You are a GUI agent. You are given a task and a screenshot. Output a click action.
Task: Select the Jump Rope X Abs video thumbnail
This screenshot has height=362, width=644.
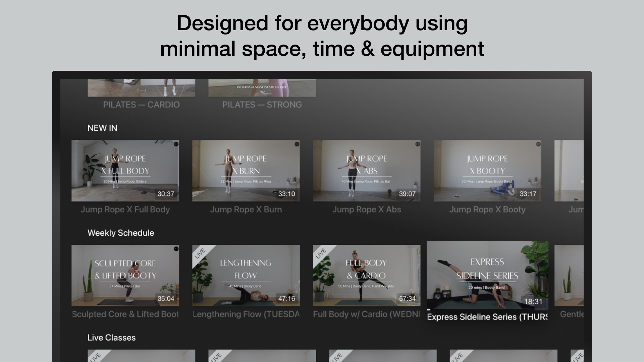[367, 171]
